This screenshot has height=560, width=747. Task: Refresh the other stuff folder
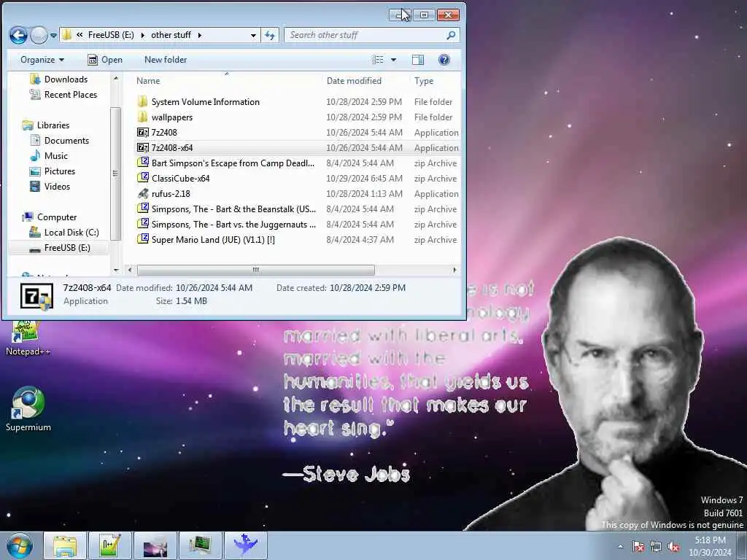[x=270, y=35]
